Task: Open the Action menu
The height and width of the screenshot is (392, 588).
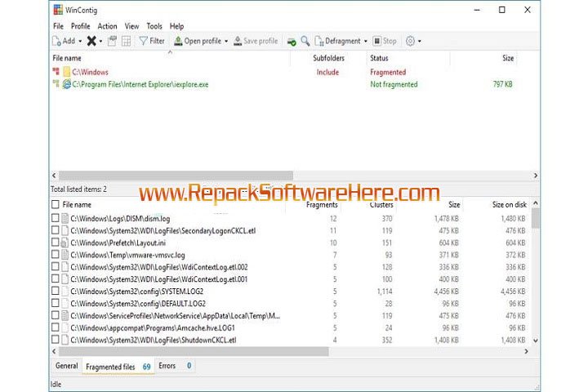Action: (x=107, y=26)
